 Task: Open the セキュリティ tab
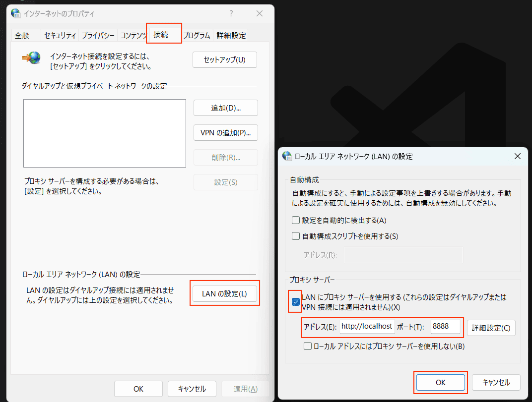(x=60, y=36)
